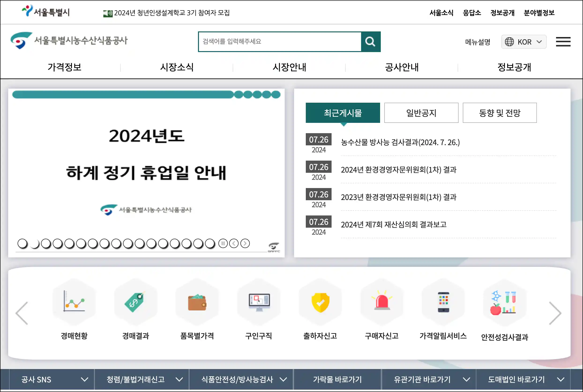Viewport: 583px width, 392px height.
Task: Open the 출하자신고 shield icon
Action: [320, 302]
